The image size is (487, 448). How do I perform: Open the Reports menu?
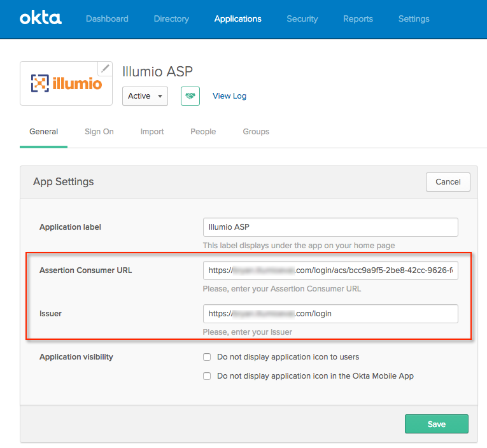(x=358, y=19)
